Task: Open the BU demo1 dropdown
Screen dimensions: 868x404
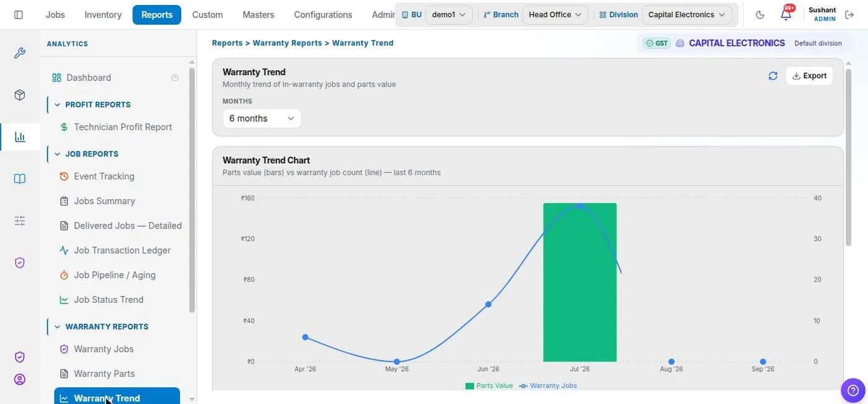Action: (x=449, y=15)
